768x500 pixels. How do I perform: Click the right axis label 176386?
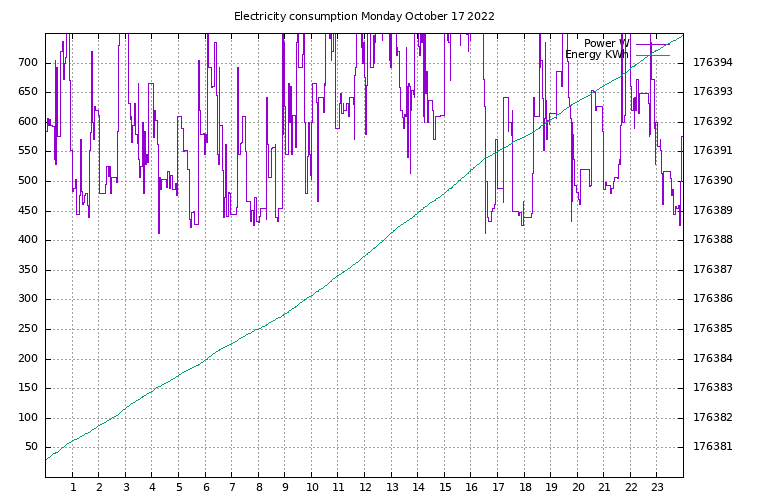tap(713, 299)
